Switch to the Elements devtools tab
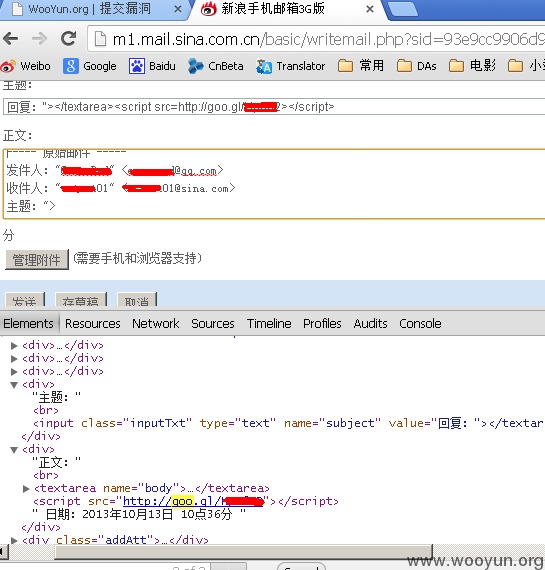Viewport: 545px width, 570px height. tap(28, 323)
